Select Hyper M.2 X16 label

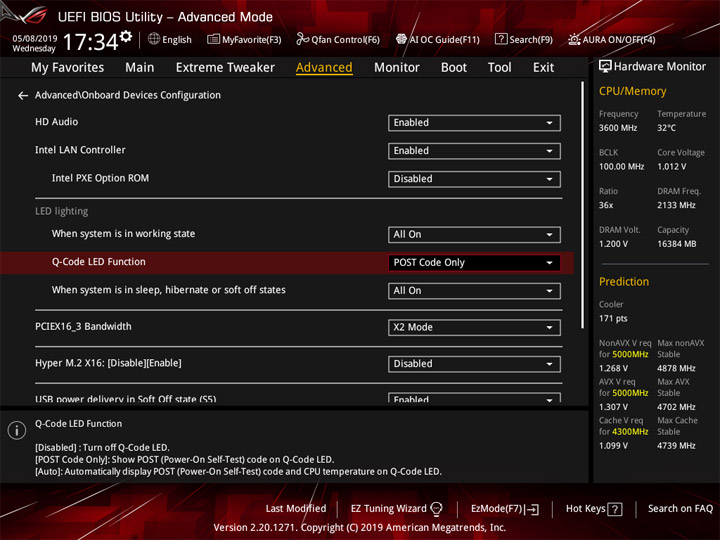(x=108, y=363)
